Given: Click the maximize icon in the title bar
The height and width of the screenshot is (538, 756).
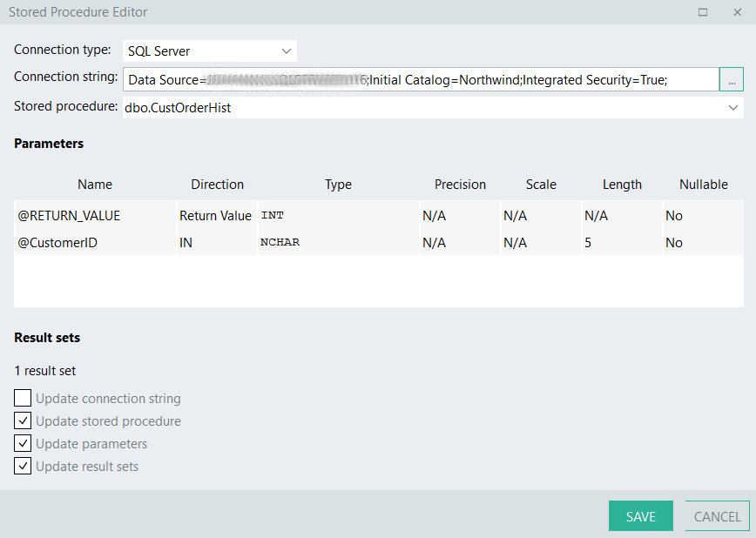Looking at the screenshot, I should [701, 12].
